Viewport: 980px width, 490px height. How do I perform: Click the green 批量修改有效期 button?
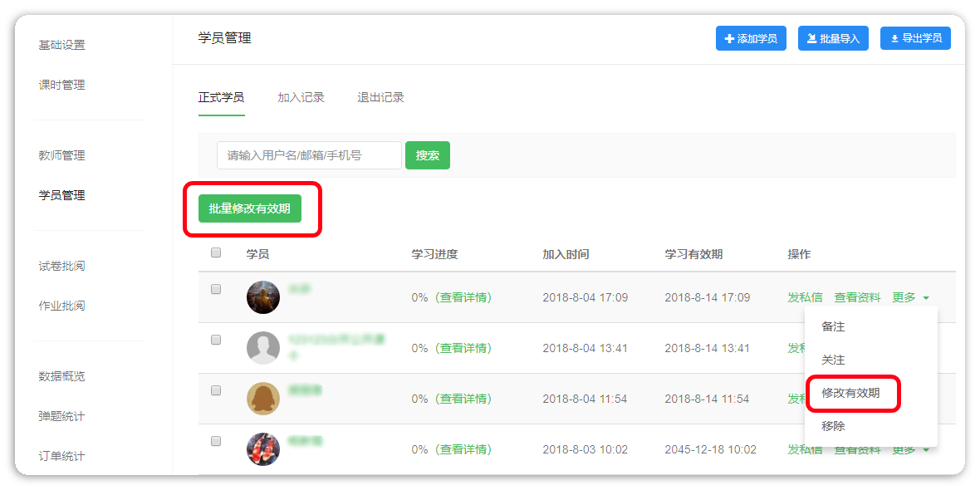point(249,208)
